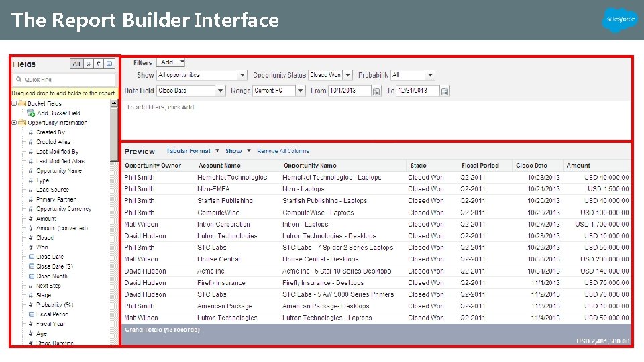Click the USD 200,000.00 amount cell

604,259
